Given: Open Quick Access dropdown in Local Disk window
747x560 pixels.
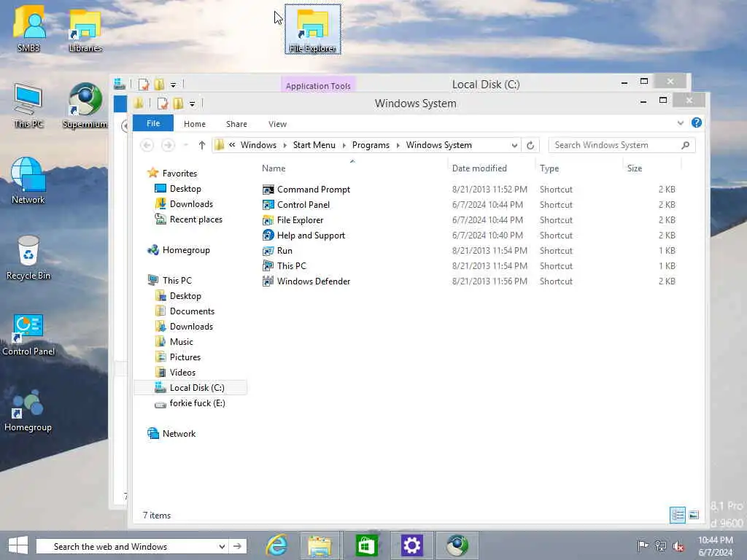Looking at the screenshot, I should (x=174, y=85).
